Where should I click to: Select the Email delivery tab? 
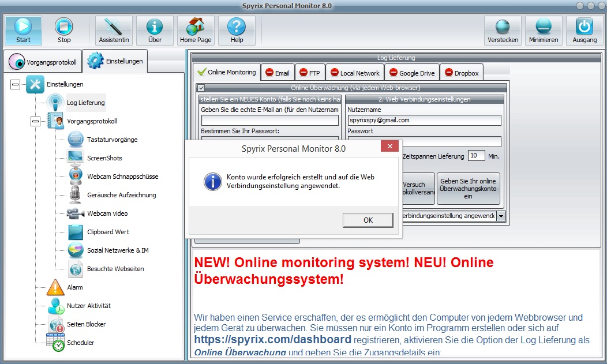278,73
